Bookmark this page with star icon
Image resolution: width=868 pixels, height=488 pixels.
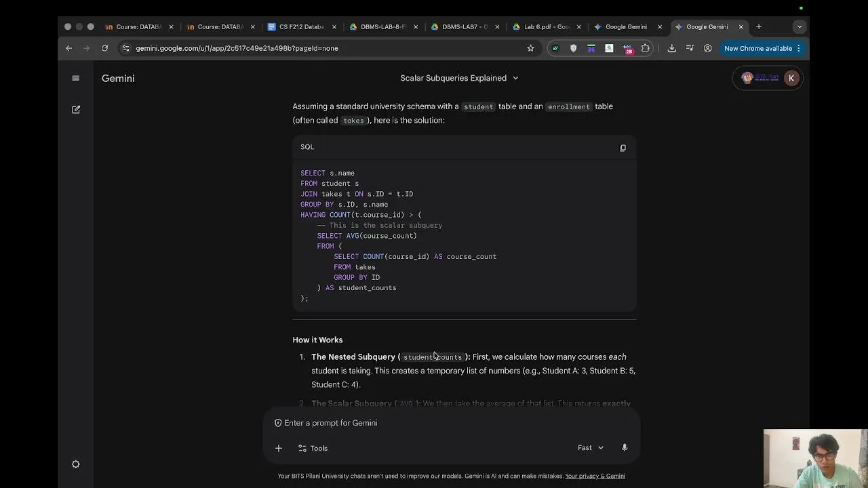pos(530,48)
